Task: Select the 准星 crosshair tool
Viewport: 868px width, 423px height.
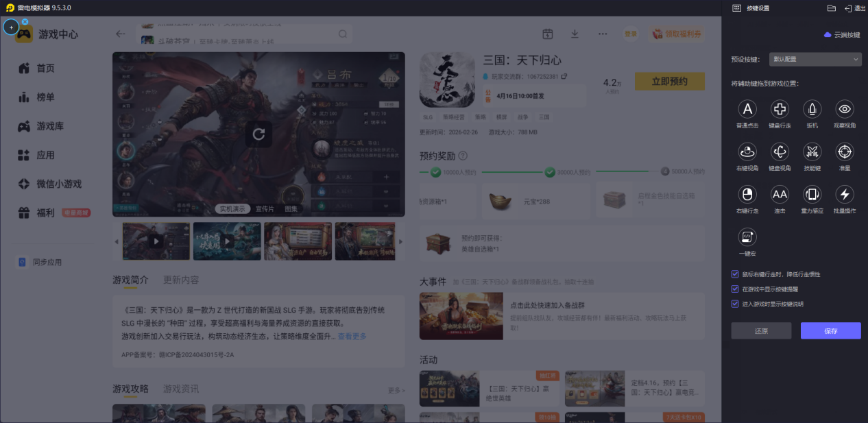Action: [845, 152]
